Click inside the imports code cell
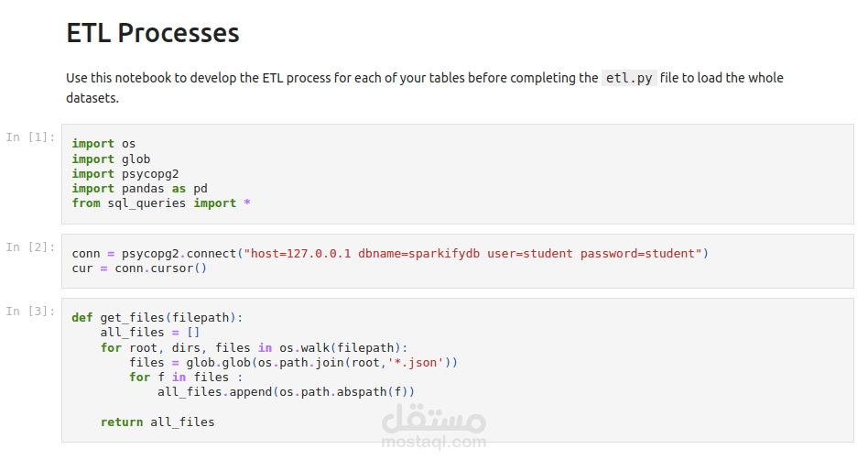Image resolution: width=868 pixels, height=460 pixels. (457, 174)
